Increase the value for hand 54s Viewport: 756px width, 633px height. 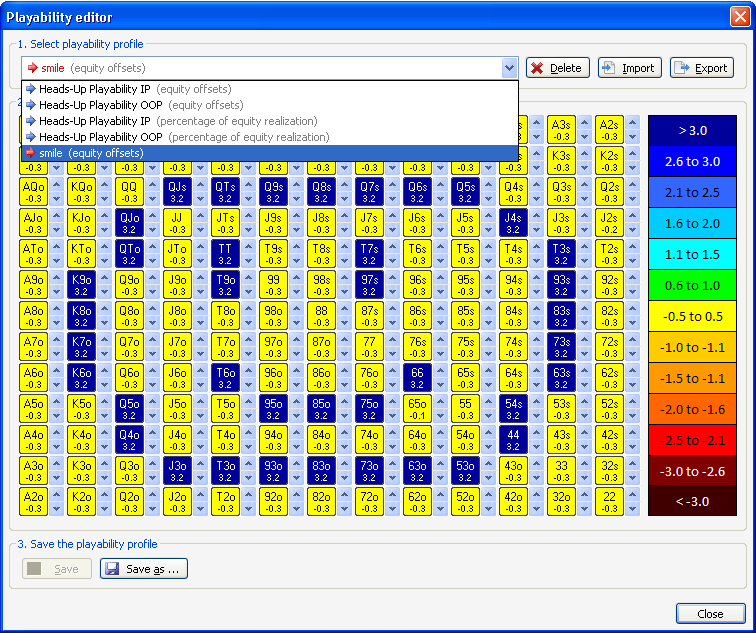click(536, 402)
